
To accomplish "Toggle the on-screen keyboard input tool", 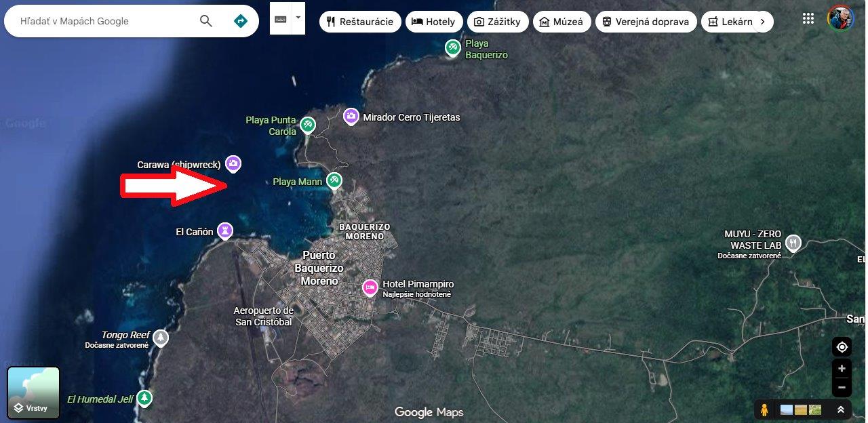I will [281, 20].
